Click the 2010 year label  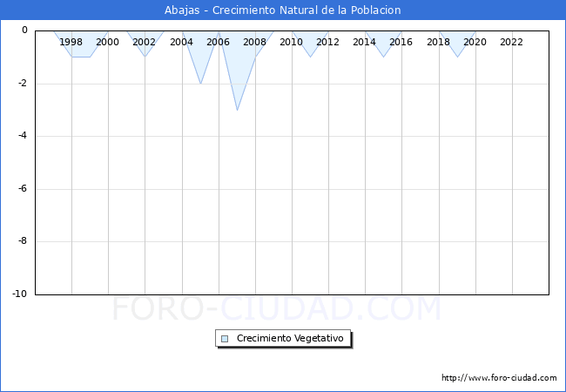pyautogui.click(x=292, y=42)
